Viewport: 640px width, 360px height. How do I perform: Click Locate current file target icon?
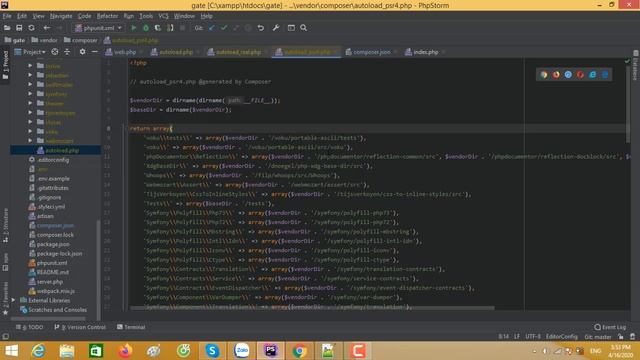[55, 52]
